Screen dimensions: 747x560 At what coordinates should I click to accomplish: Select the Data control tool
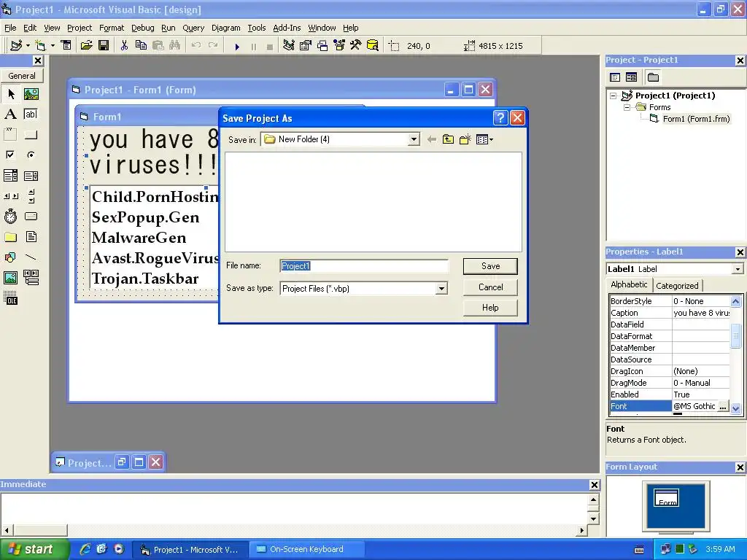point(31,278)
